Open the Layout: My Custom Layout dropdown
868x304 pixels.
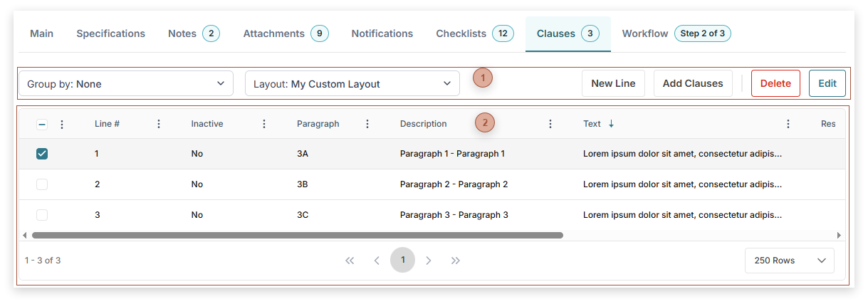click(352, 84)
